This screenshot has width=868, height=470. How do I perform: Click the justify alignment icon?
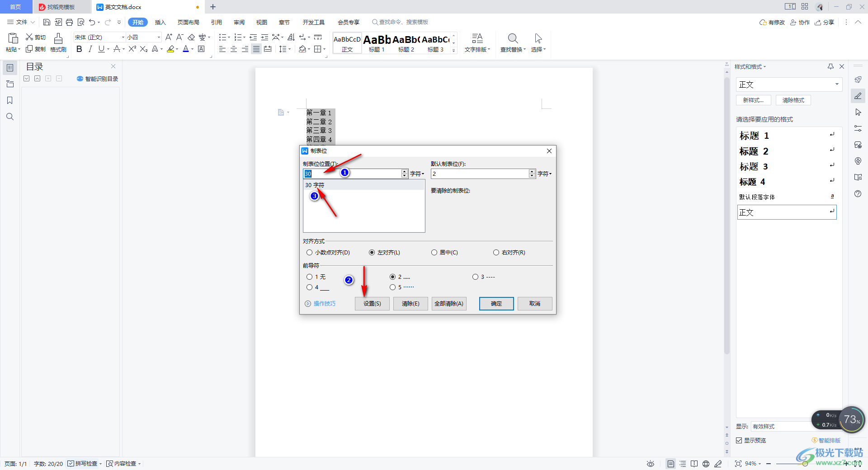[256, 49]
